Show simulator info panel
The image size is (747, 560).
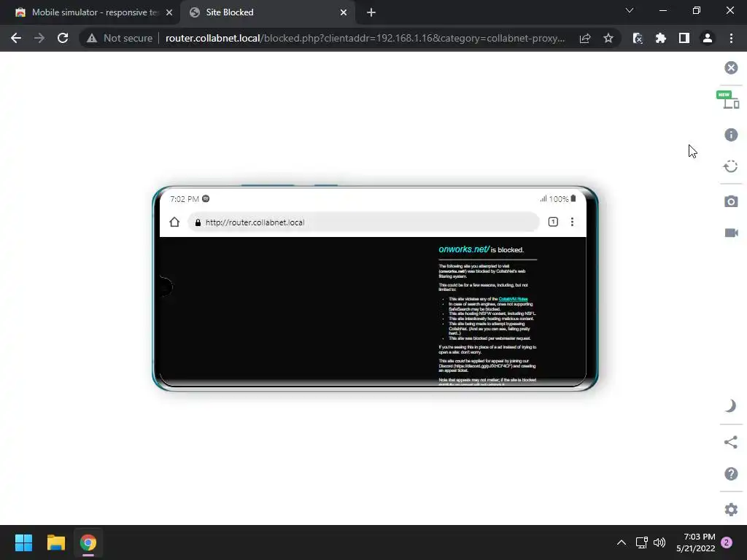pos(731,135)
